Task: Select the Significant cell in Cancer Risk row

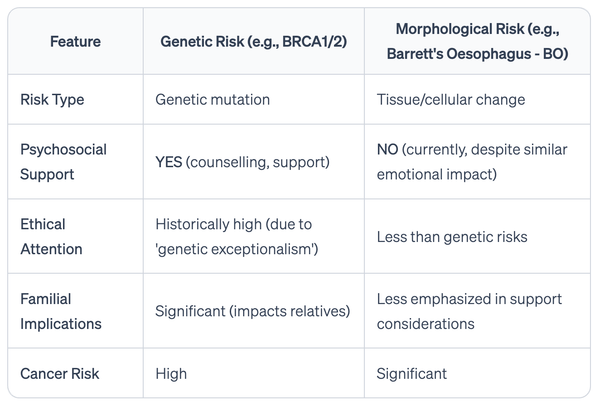Action: point(411,374)
